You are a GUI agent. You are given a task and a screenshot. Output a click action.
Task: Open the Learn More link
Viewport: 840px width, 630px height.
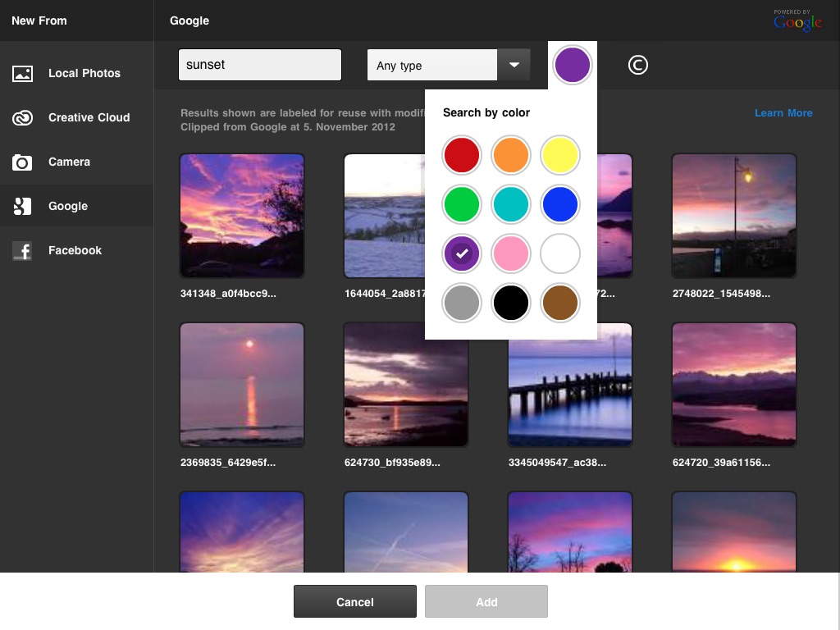click(783, 113)
